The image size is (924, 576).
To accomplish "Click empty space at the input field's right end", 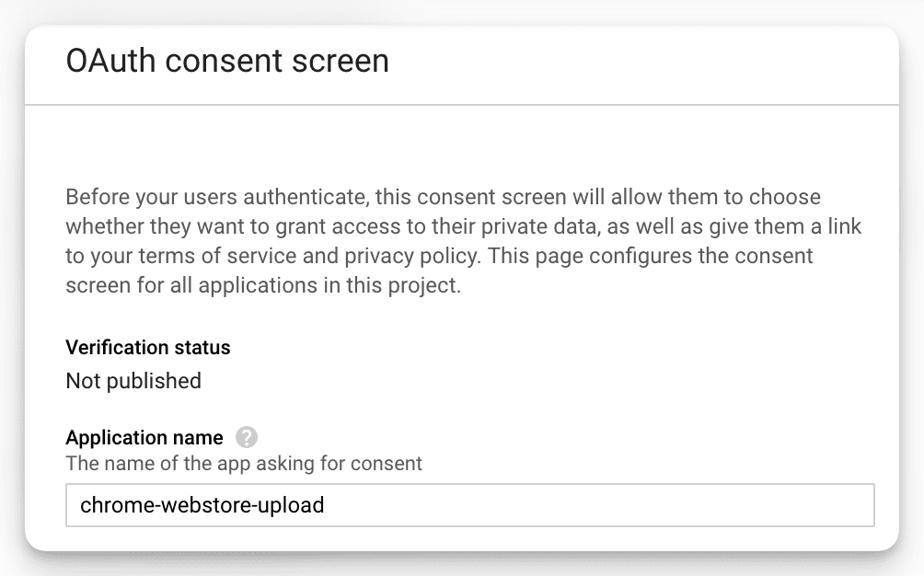I will (x=828, y=505).
